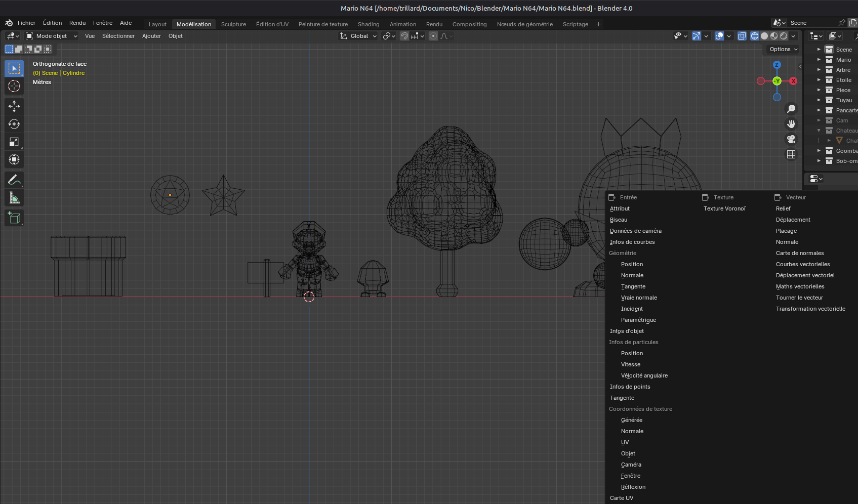
Task: Set selection mode to new selection
Action: click(x=9, y=49)
